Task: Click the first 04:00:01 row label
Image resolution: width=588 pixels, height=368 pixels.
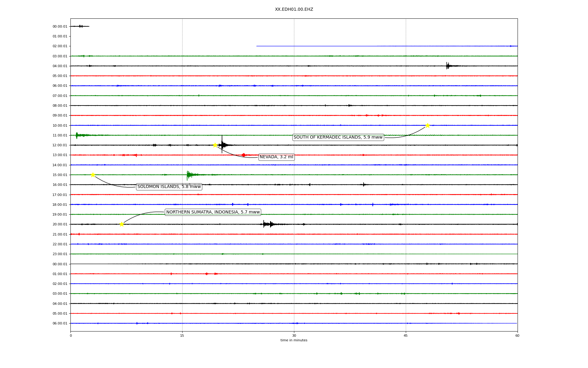Action: tap(60, 66)
